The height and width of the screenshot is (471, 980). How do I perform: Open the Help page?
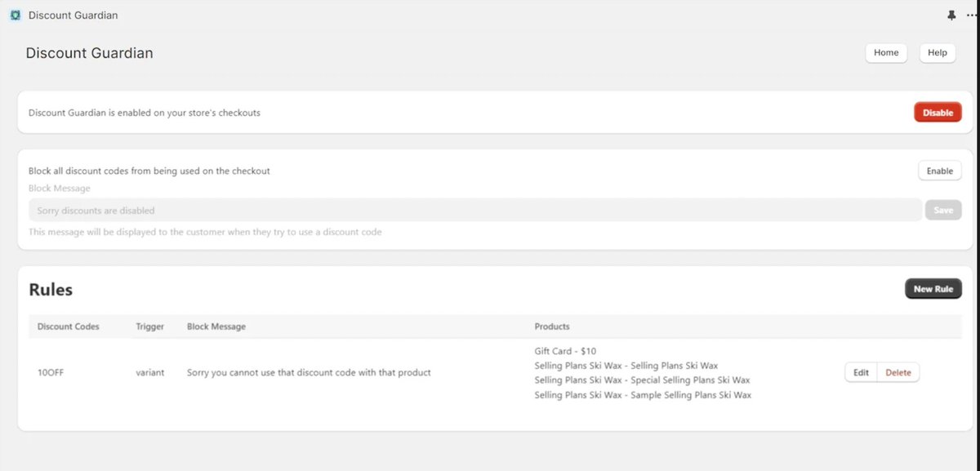click(938, 52)
